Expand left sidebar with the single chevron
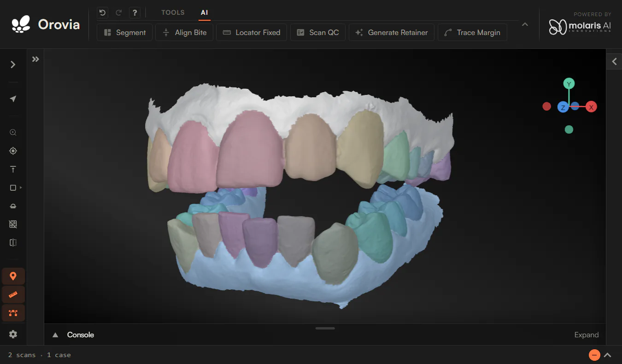Image resolution: width=622 pixels, height=364 pixels. tap(13, 65)
